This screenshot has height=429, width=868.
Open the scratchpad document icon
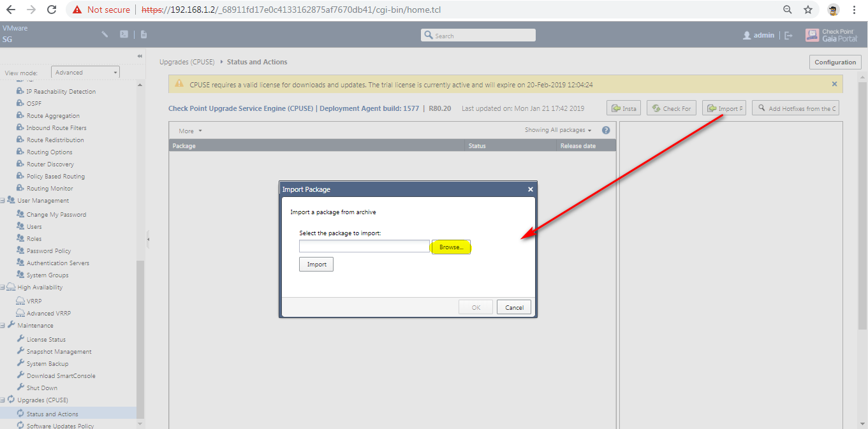(x=144, y=34)
